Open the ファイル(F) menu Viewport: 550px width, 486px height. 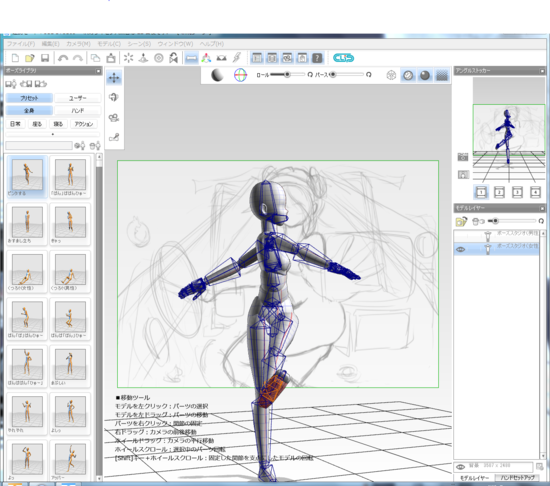(x=21, y=44)
